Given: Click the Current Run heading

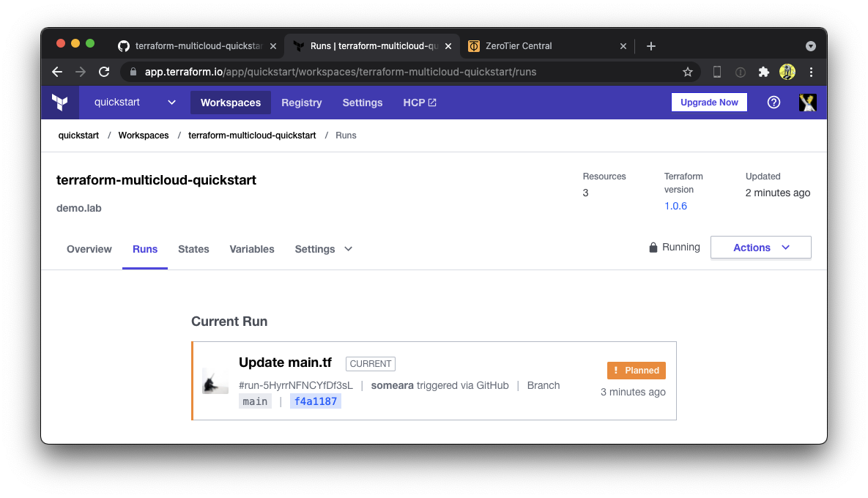Looking at the screenshot, I should coord(229,322).
